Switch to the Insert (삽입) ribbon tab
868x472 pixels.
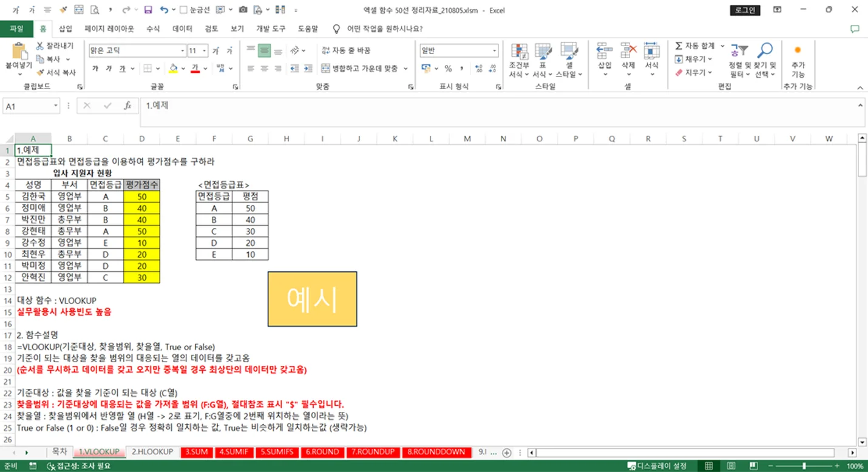point(65,29)
